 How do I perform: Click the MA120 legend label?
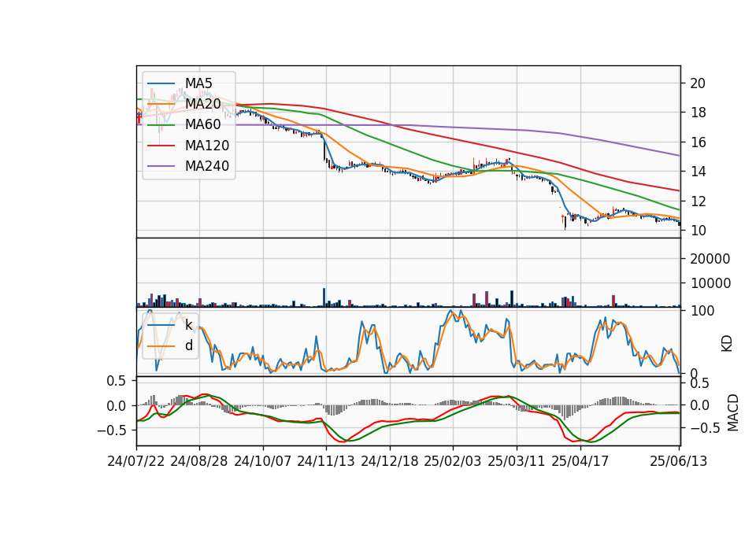207,146
